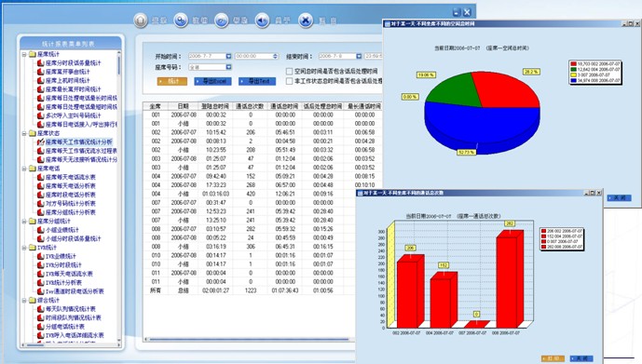The image size is (642, 364).
Task: Click the orange 统计 button
Action: (172, 81)
